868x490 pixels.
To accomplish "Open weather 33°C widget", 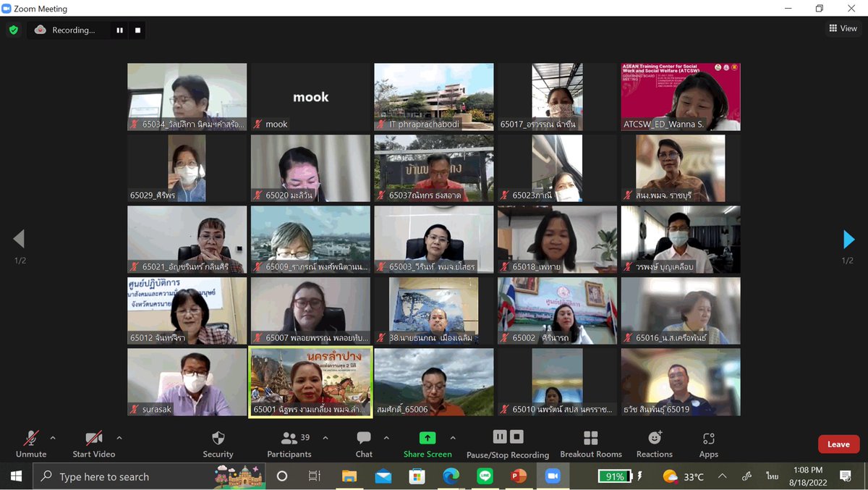I will pos(683,476).
